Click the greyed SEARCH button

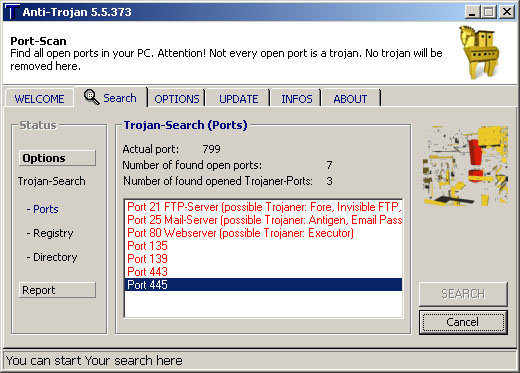[463, 294]
